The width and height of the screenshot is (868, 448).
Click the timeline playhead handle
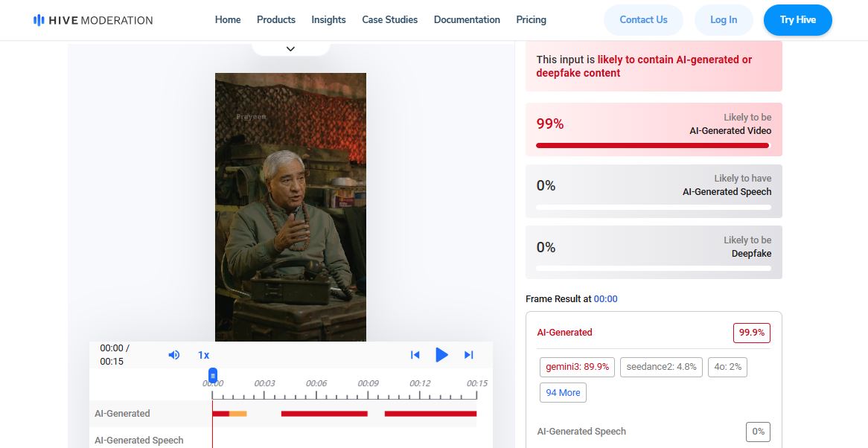click(x=213, y=376)
